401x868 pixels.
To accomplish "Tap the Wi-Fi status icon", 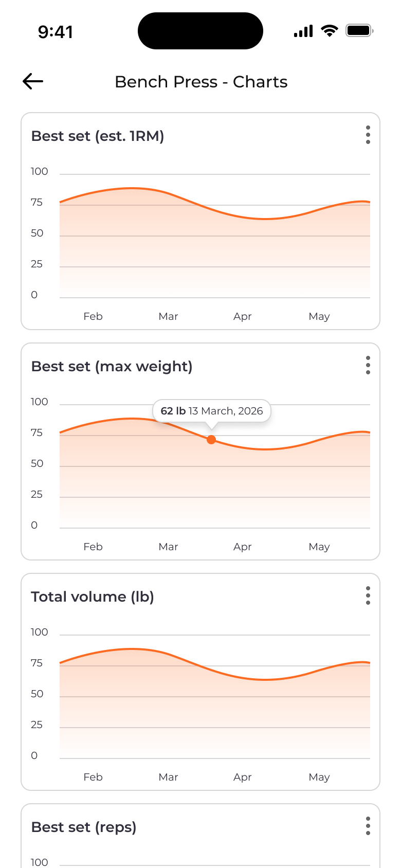I will [x=329, y=31].
